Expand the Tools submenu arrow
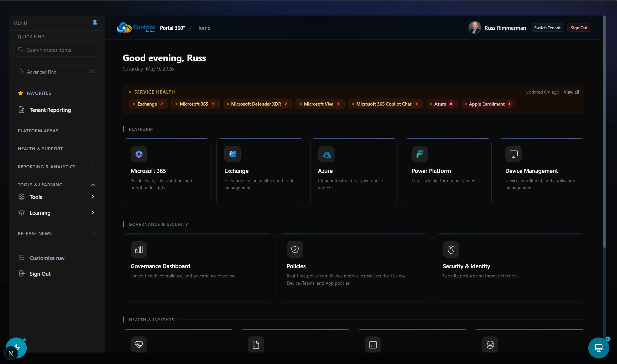The height and width of the screenshot is (364, 617). [x=93, y=197]
